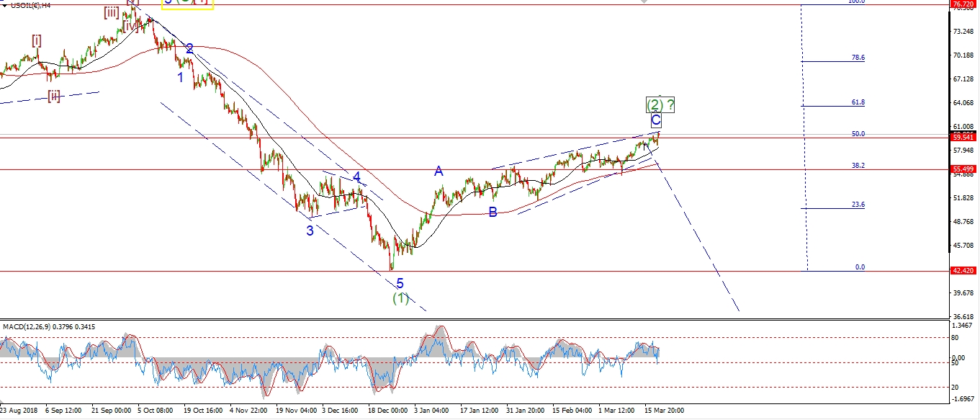This screenshot has width=980, height=420.
Task: Select the brown [ii] subwave label
Action: (54, 95)
